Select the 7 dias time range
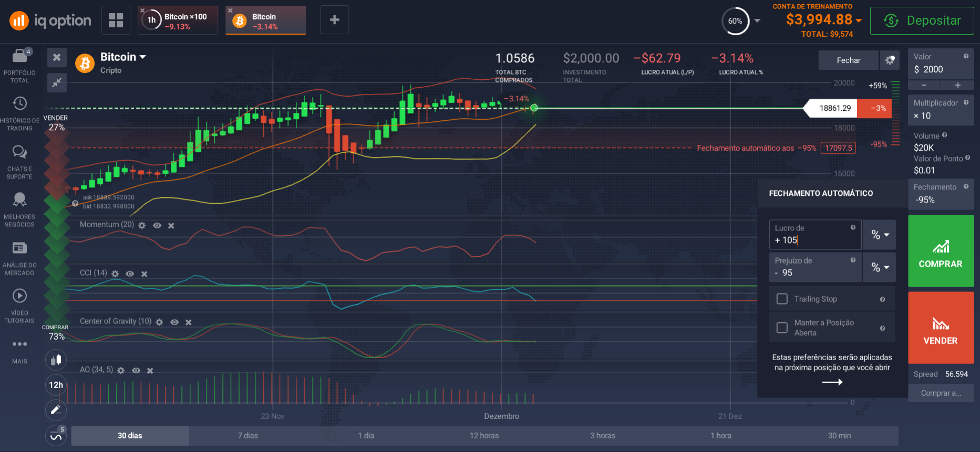 coord(248,436)
